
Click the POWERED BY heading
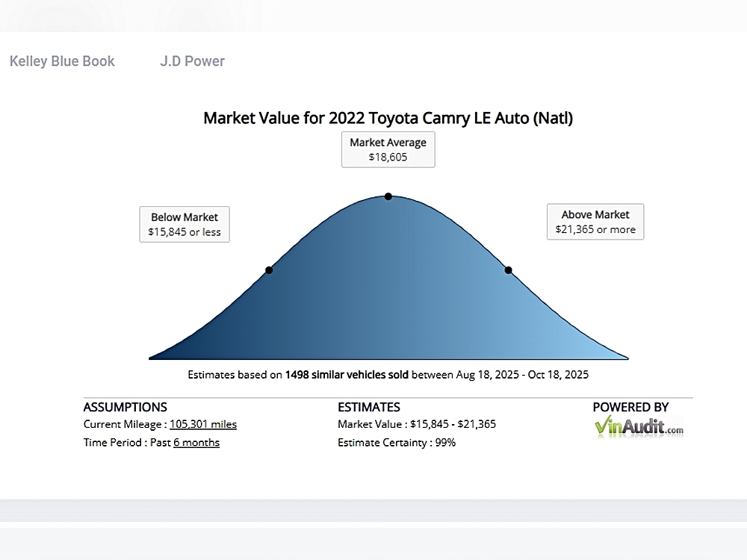[x=630, y=407]
